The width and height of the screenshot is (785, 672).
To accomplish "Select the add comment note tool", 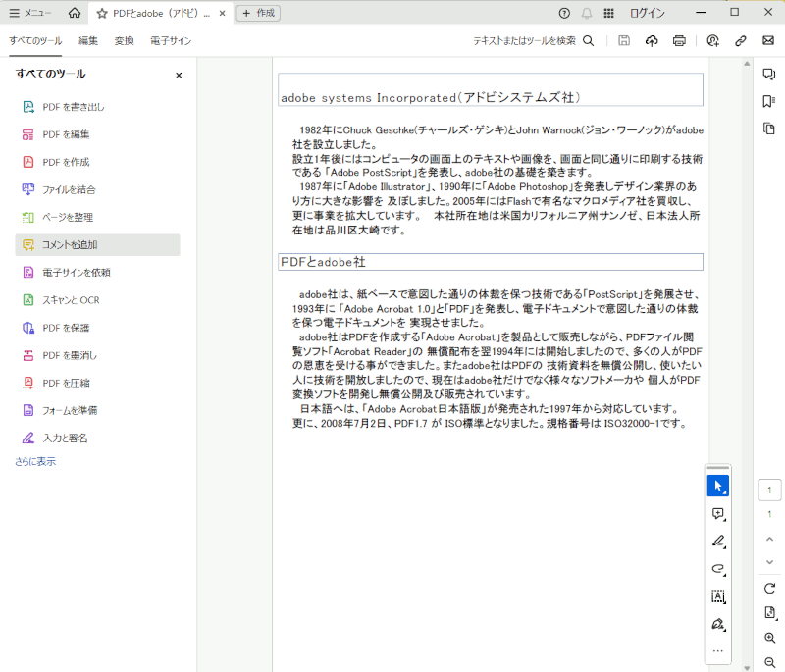I will click(x=718, y=514).
